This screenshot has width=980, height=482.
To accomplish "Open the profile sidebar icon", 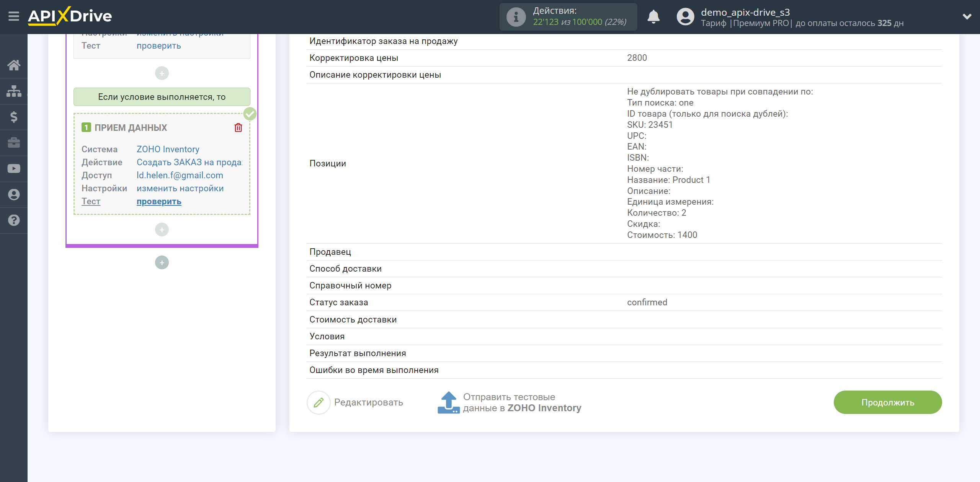I will [x=14, y=194].
